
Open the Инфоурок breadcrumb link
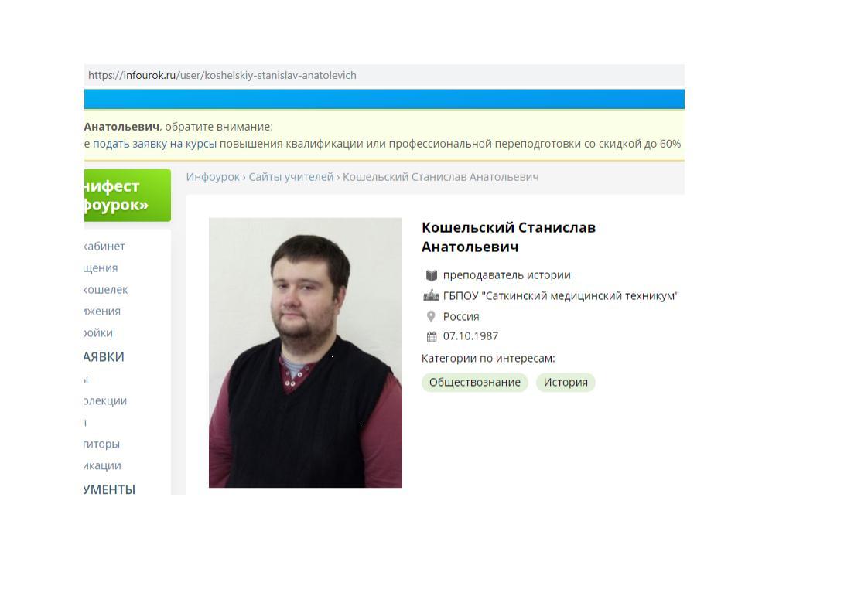coord(213,177)
